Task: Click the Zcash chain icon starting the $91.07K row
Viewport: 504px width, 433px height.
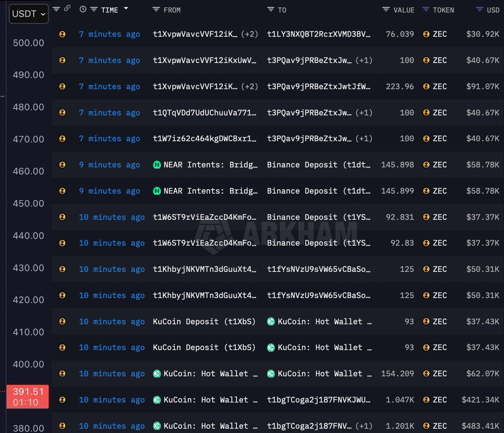Action: pos(62,86)
